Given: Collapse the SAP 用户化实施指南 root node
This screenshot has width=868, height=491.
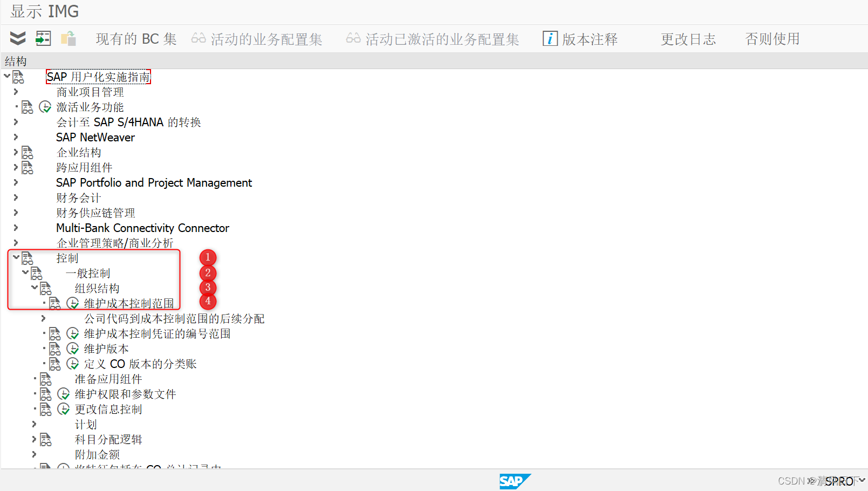Looking at the screenshot, I should [7, 77].
